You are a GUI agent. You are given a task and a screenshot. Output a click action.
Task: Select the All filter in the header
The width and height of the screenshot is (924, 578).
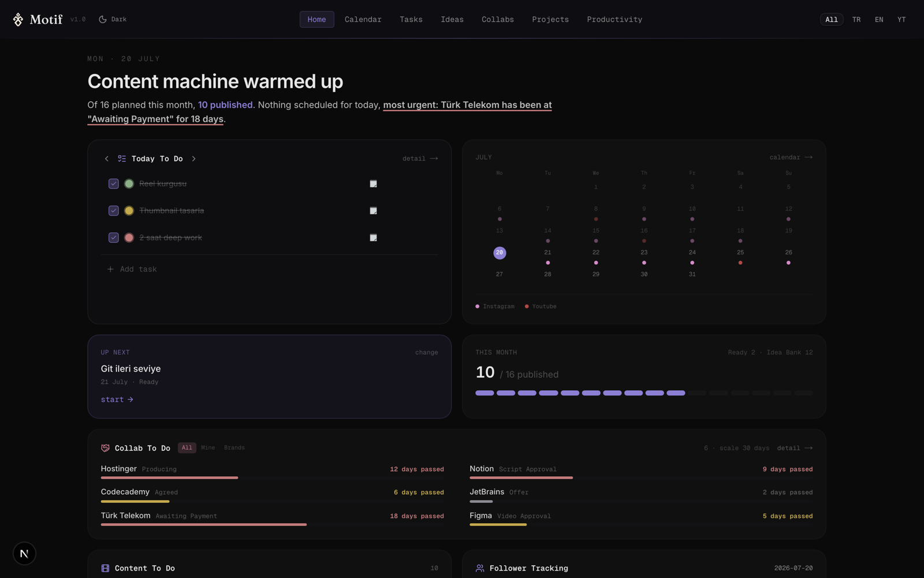tap(832, 20)
